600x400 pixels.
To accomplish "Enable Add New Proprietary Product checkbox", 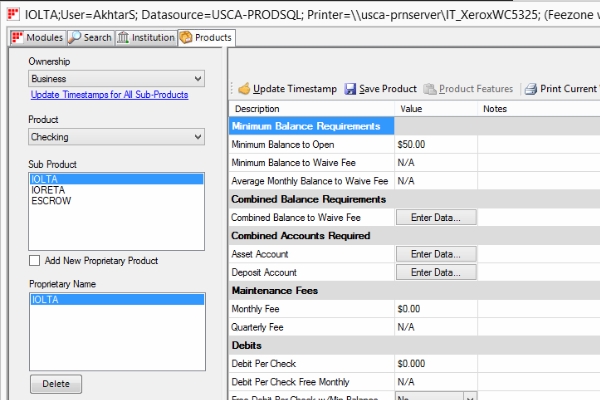I will pos(34,261).
